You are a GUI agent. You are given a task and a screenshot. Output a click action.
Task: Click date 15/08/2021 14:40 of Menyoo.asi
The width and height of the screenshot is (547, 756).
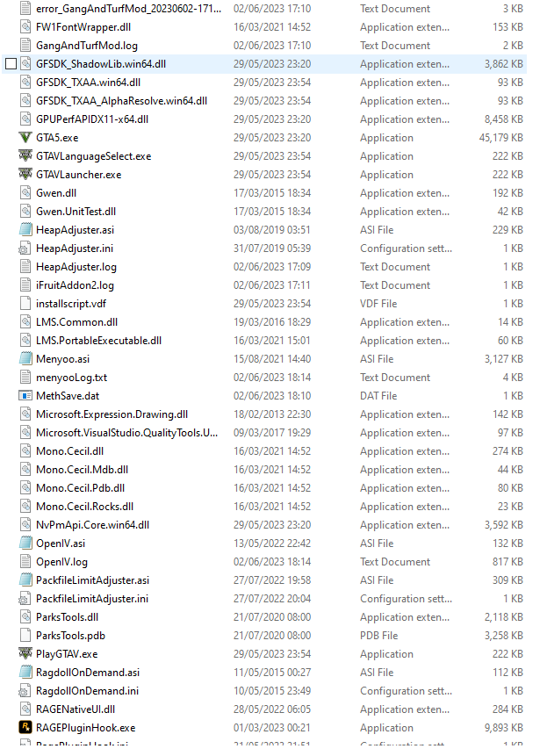(x=272, y=359)
